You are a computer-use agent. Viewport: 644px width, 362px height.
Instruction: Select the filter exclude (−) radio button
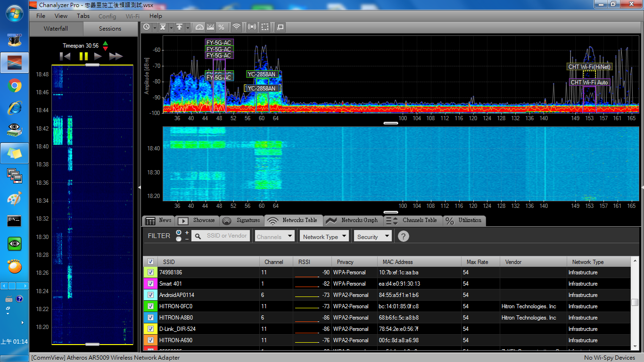(179, 239)
